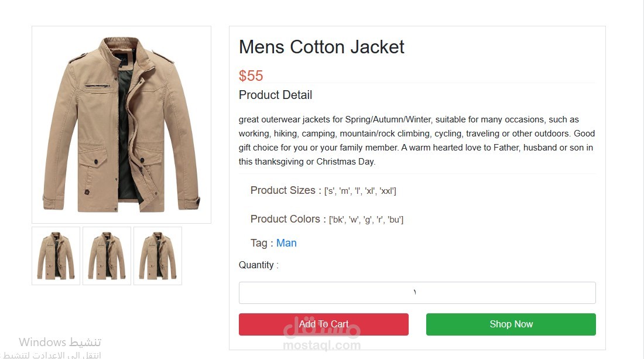Focus the Quantity input field
Screen dimensions: 644x359
[x=417, y=293]
